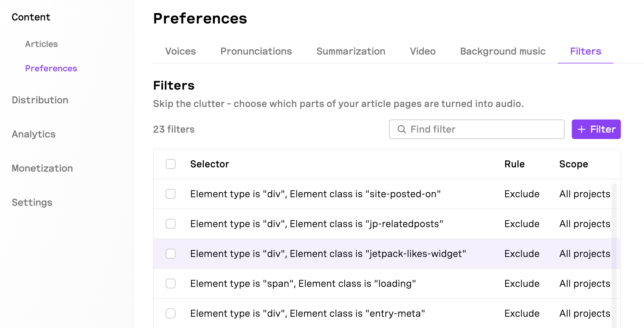
Task: Focus the Find filter search field
Action: point(476,129)
